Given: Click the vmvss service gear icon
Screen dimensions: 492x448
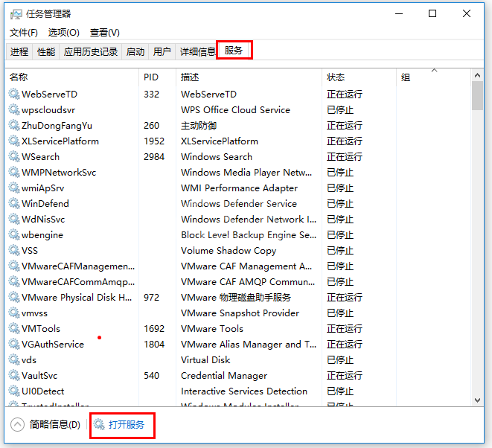Looking at the screenshot, I should point(14,313).
